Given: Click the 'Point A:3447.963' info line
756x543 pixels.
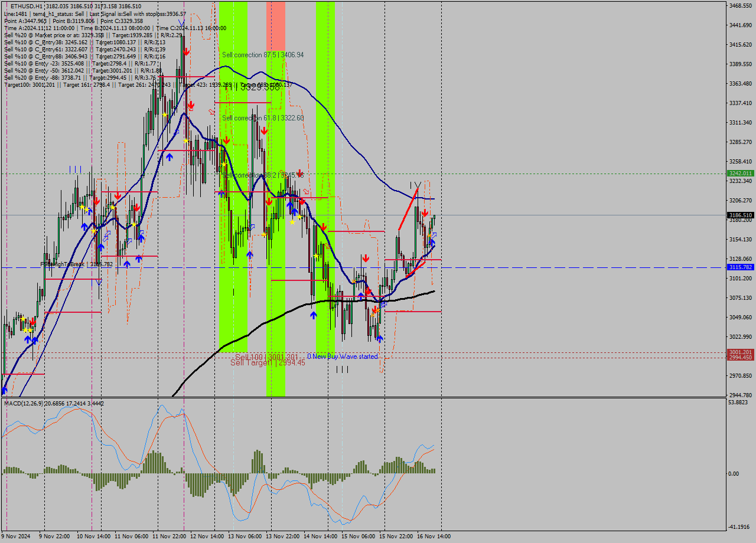Looking at the screenshot, I should click(x=73, y=21).
